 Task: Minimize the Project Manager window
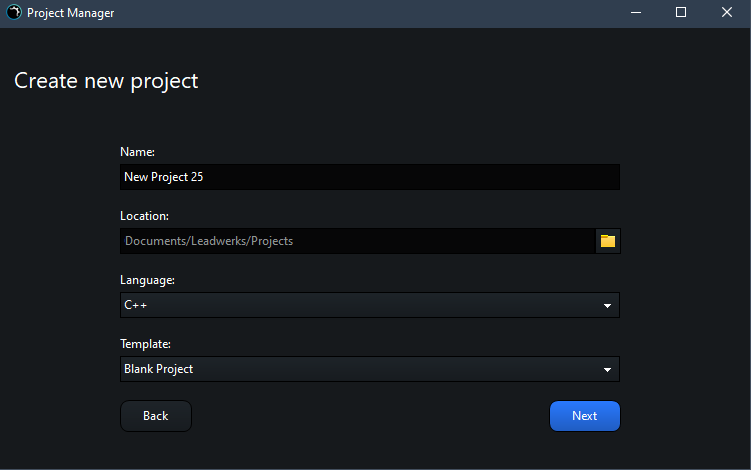pyautogui.click(x=635, y=13)
